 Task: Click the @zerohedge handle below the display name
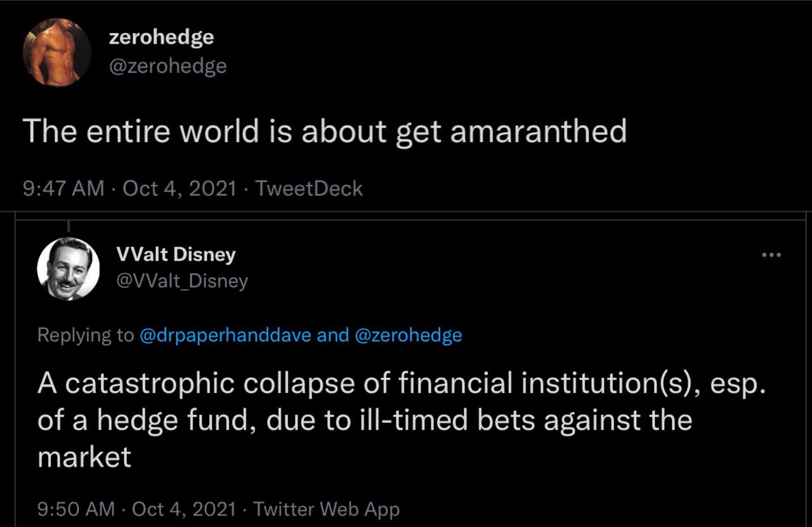(x=167, y=65)
